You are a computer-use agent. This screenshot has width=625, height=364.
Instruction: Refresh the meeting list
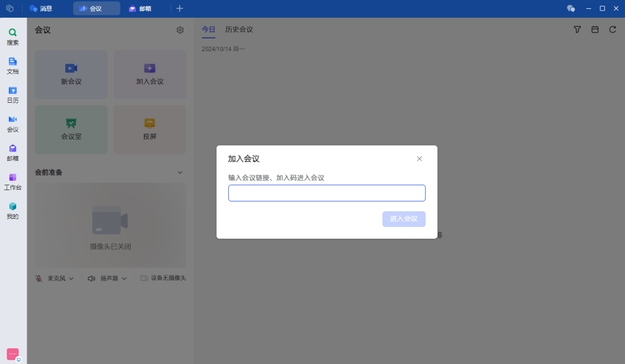click(x=612, y=30)
